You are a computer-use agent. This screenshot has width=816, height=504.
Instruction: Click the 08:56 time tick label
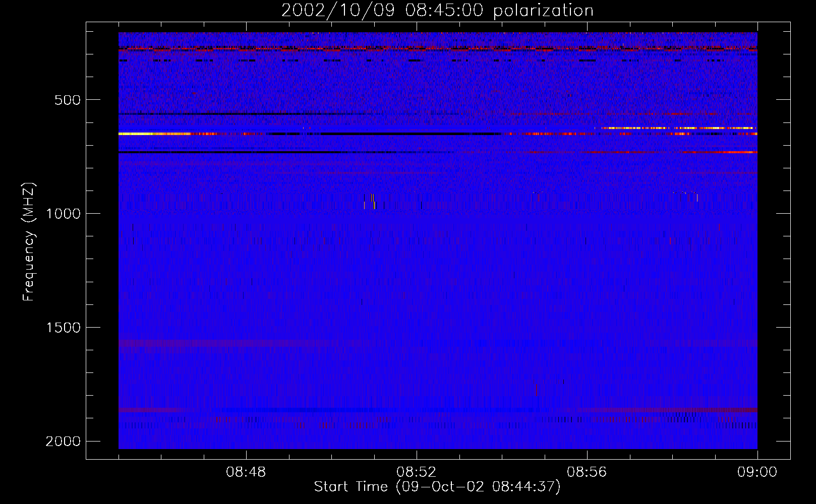(x=587, y=472)
